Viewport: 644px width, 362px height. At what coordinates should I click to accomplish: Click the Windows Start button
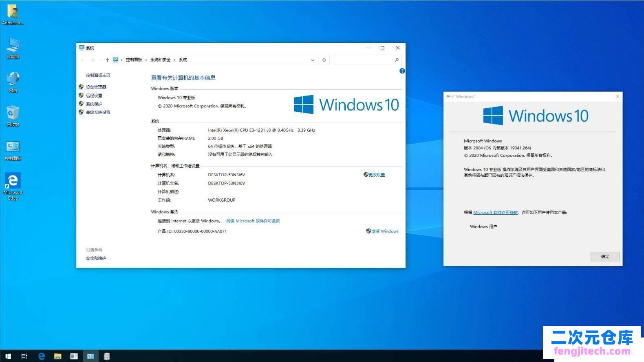click(8, 356)
